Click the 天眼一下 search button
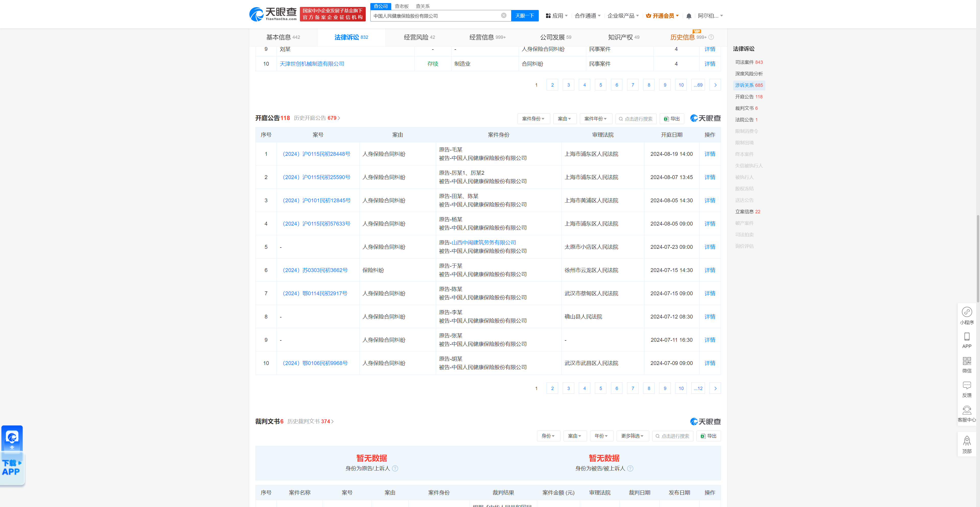980x507 pixels. [x=525, y=16]
